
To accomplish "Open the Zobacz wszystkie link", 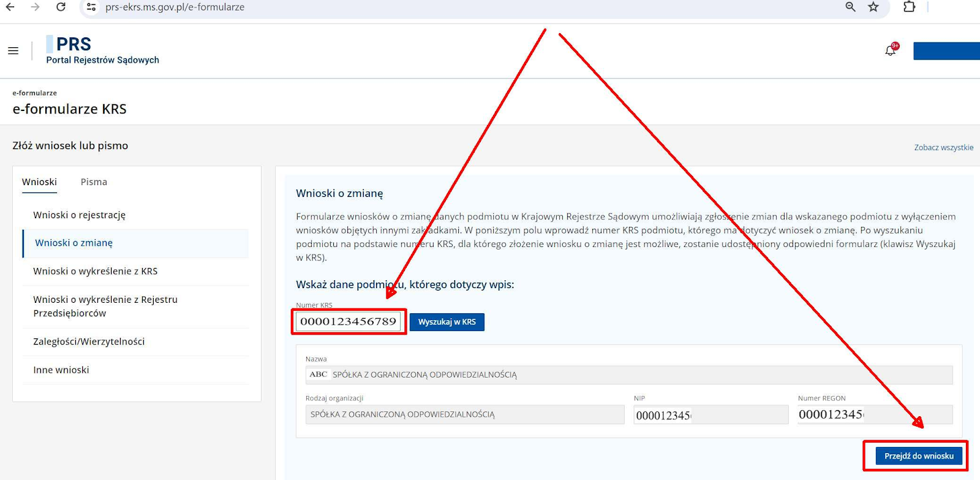I will (943, 148).
